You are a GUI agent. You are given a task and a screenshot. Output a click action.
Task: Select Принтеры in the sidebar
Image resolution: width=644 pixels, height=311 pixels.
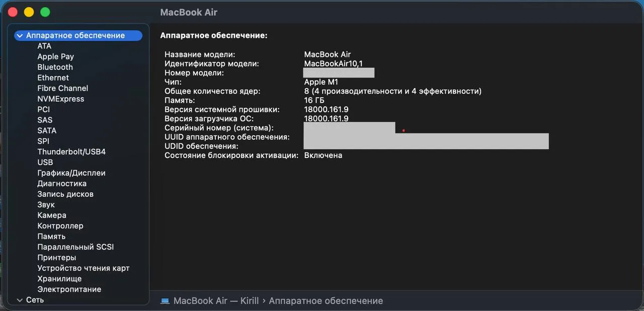tap(57, 257)
